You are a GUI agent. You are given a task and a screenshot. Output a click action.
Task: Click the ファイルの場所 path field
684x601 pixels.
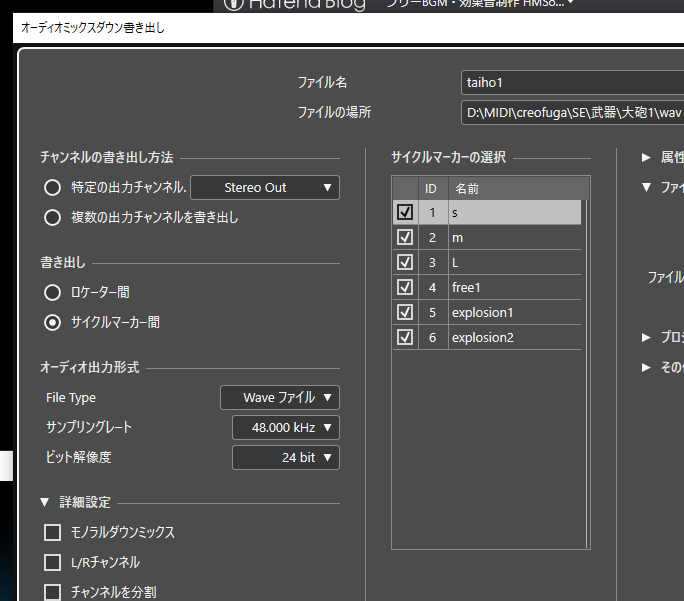(572, 113)
